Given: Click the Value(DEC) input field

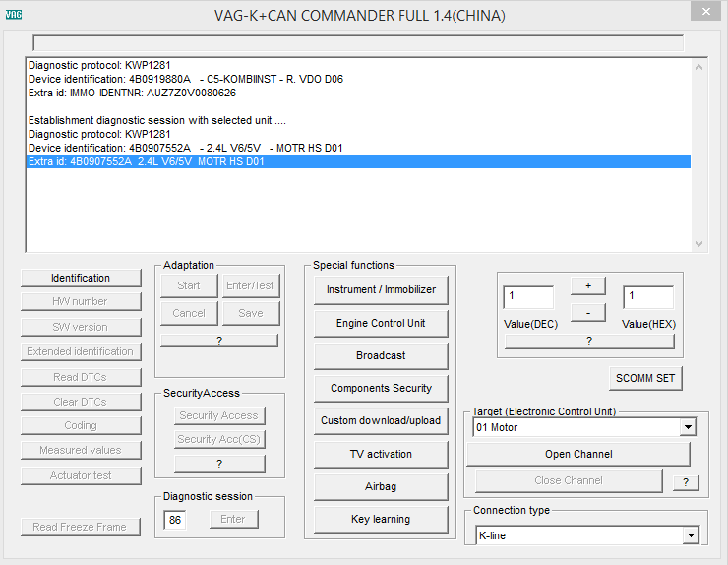Looking at the screenshot, I should (528, 297).
